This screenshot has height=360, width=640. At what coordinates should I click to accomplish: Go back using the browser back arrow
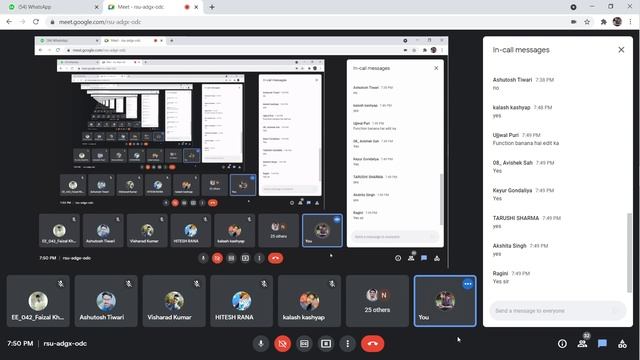(x=9, y=22)
